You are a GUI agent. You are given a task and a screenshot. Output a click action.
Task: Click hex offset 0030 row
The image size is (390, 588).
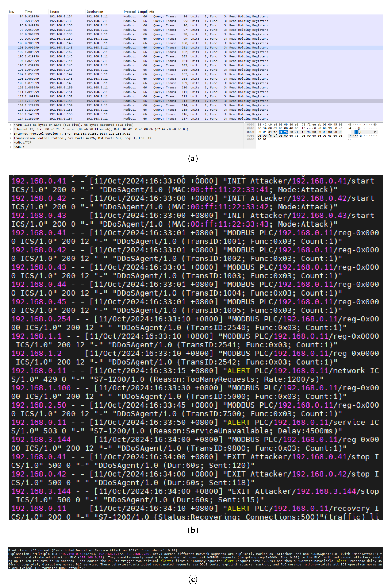pos(250,136)
